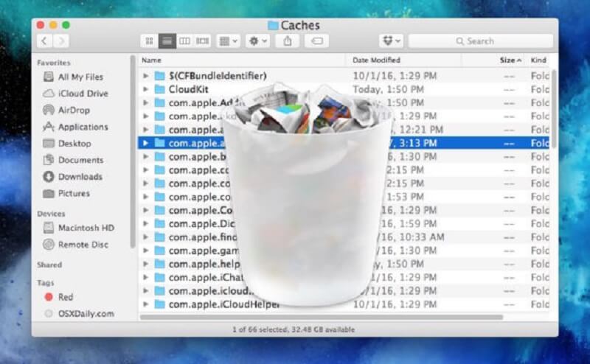
Task: Expand the CloudKit folder disclosure triangle
Action: (x=145, y=89)
